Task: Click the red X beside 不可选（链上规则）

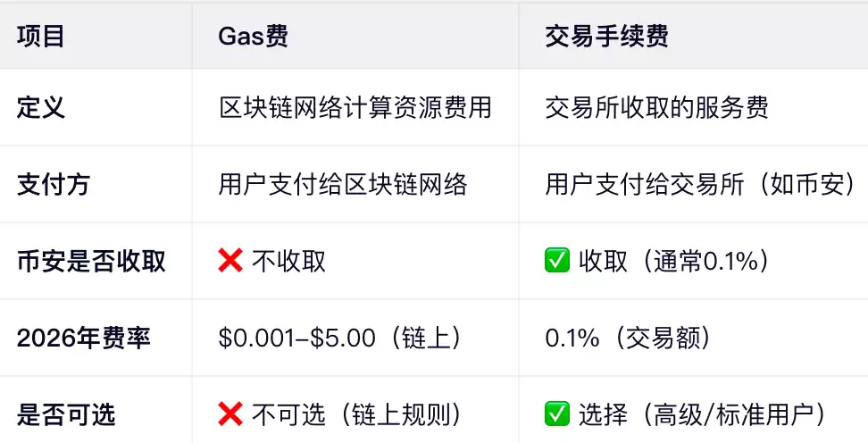Action: (230, 414)
